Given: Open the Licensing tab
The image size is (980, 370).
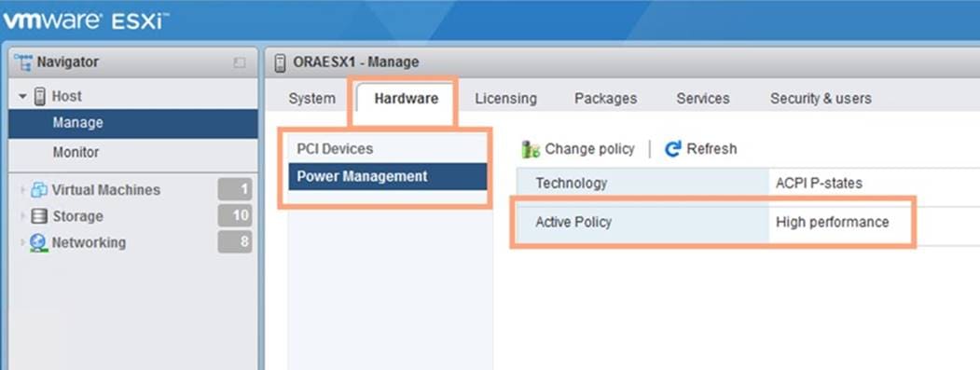Looking at the screenshot, I should point(505,99).
